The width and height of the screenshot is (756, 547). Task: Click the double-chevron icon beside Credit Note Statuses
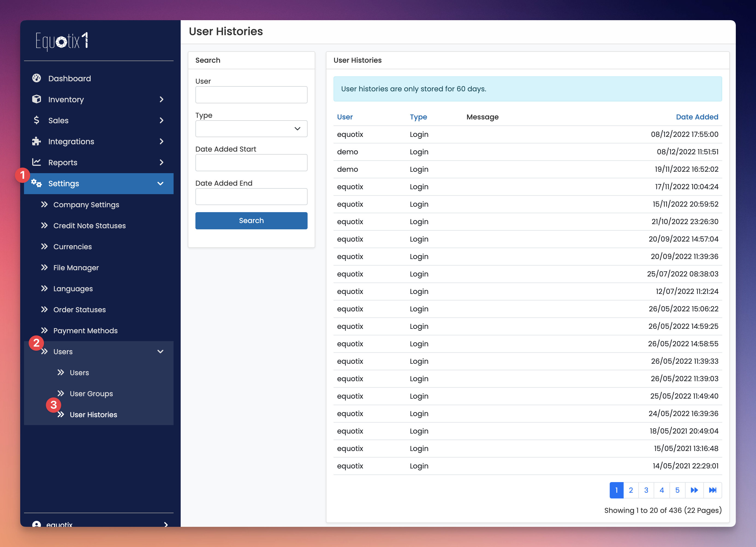point(44,225)
